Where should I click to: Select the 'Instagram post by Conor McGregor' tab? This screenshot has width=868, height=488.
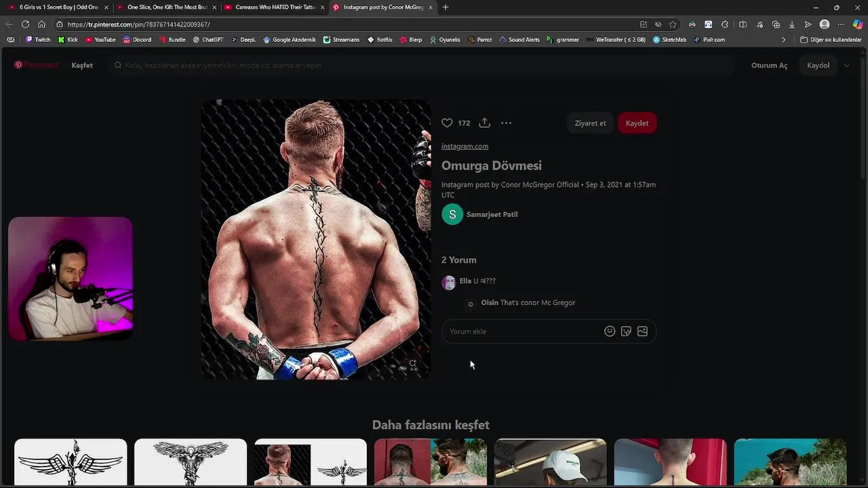pos(382,7)
